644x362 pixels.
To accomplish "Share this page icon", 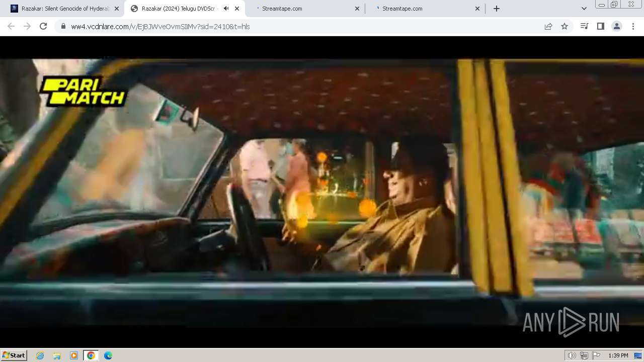I will point(548,26).
